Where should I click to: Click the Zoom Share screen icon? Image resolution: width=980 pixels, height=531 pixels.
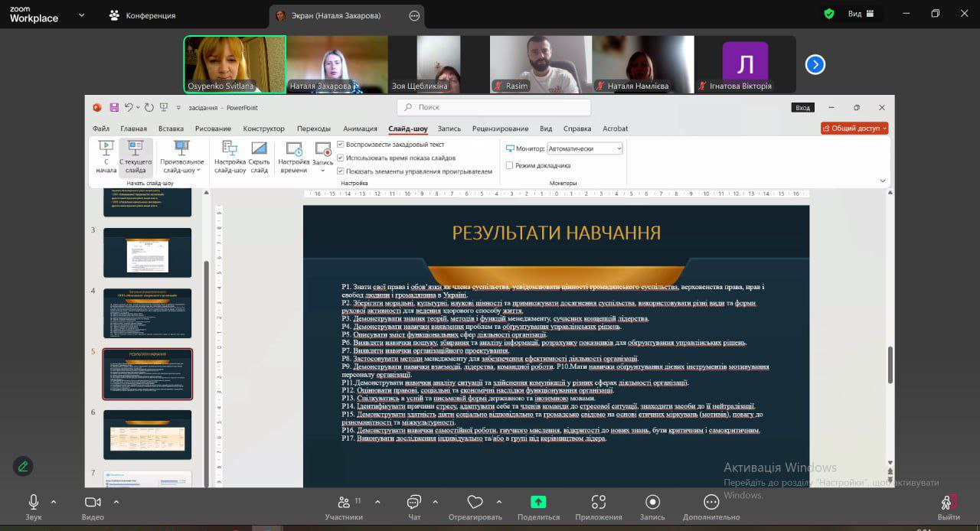tap(538, 503)
